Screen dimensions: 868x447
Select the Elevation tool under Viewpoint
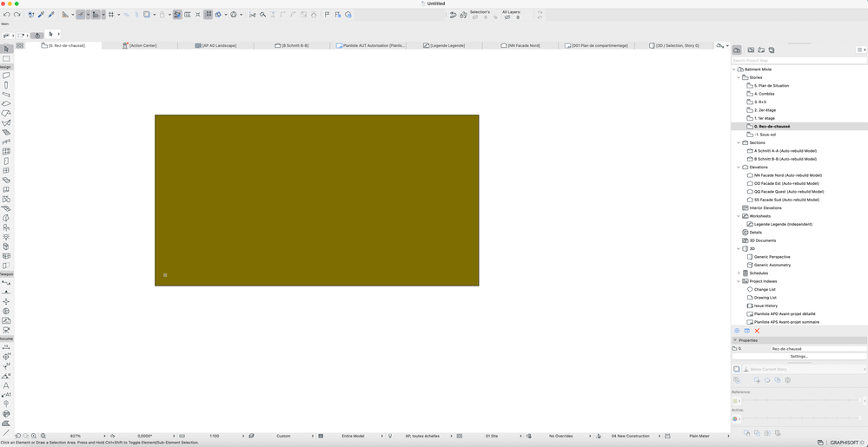coord(6,293)
